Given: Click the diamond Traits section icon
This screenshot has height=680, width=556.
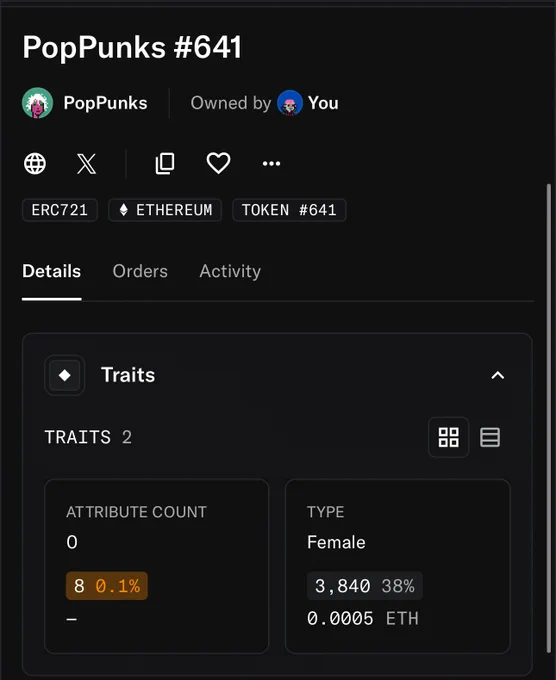Looking at the screenshot, I should 65,375.
